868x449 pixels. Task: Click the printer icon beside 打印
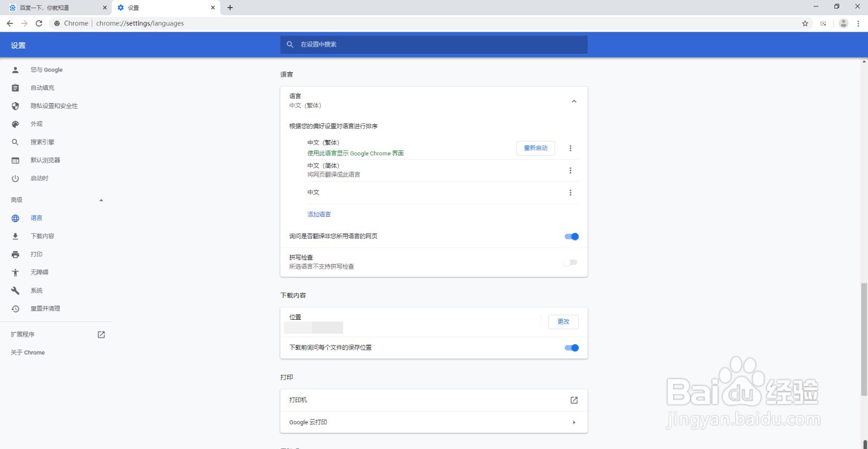click(x=15, y=254)
